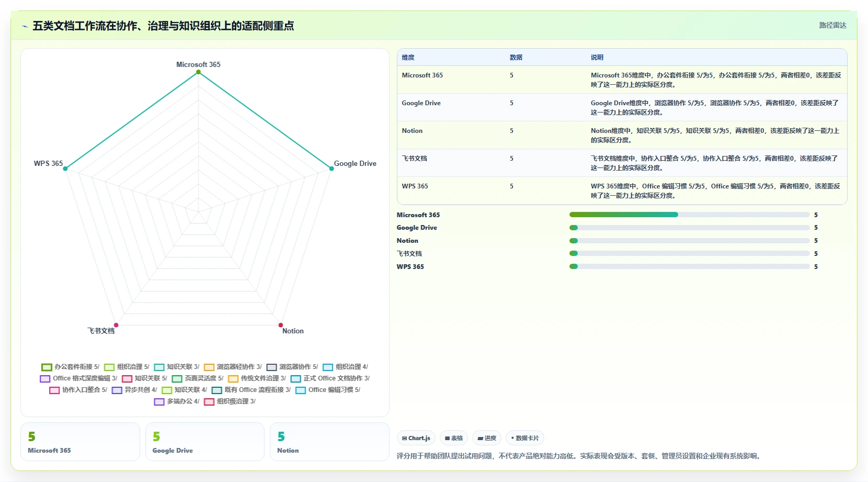Toggle the 办公套件衔接 5/ legend item
Viewport: 868px width, 482px height.
point(71,367)
